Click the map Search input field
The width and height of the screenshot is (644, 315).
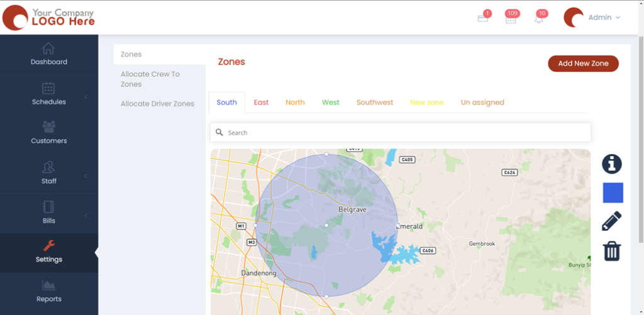(x=402, y=133)
